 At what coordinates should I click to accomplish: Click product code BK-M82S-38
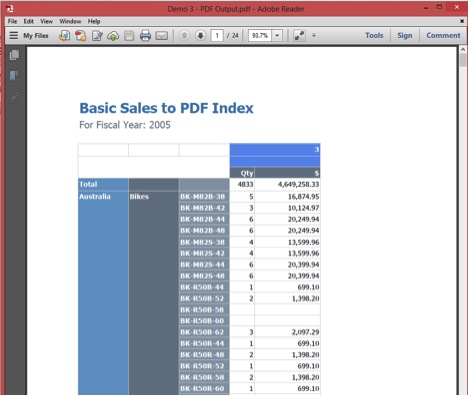coord(202,242)
